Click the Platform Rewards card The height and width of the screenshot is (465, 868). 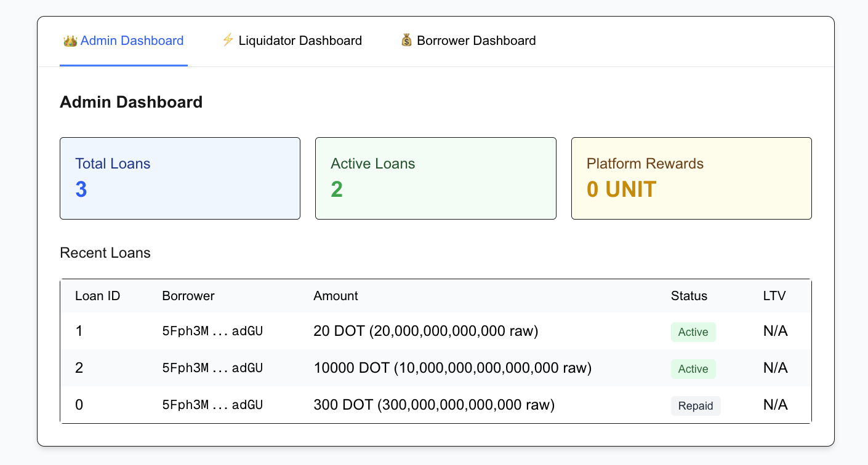pyautogui.click(x=691, y=178)
